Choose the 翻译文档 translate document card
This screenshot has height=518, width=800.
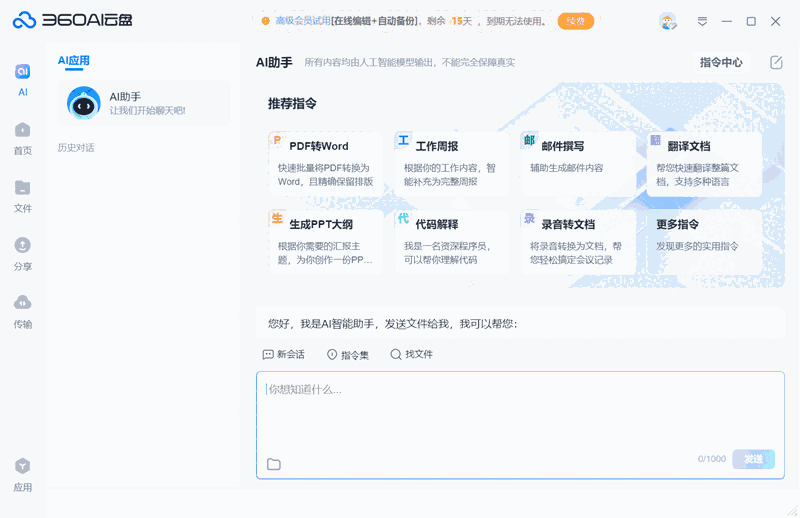704,164
